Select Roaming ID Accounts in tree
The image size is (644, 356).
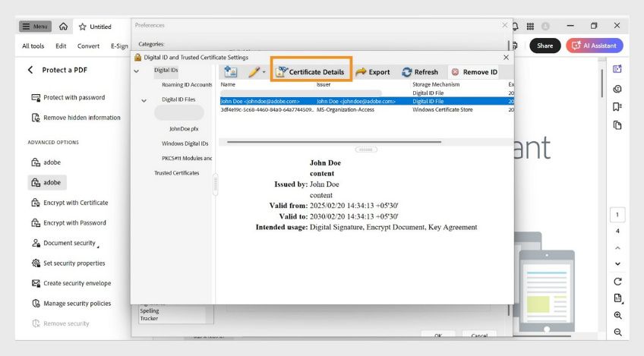click(187, 84)
